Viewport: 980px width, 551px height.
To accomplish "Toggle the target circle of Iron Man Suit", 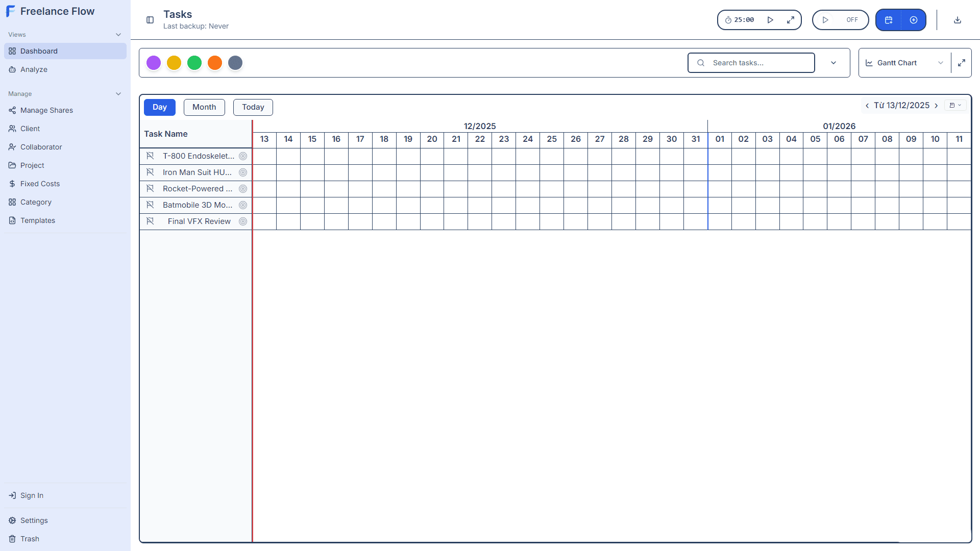I will click(243, 172).
